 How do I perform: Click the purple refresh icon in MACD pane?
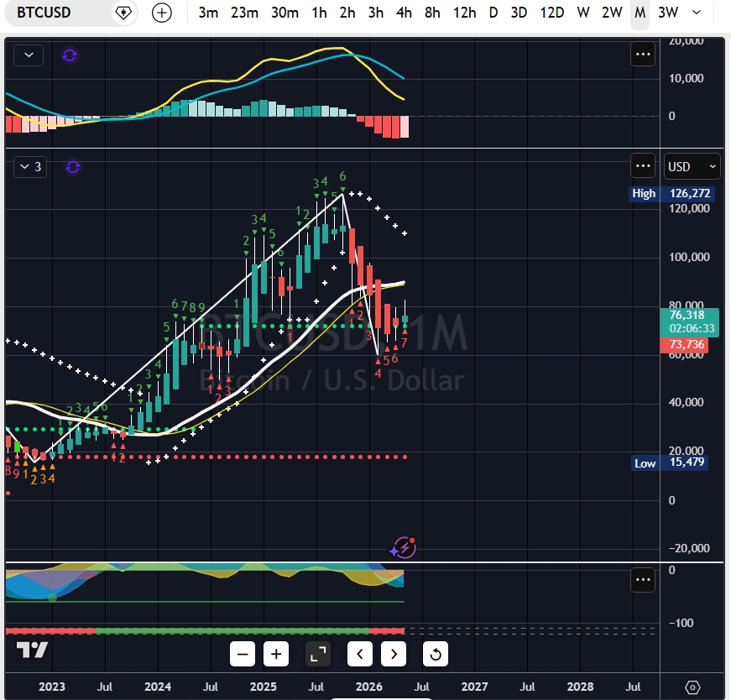70,55
